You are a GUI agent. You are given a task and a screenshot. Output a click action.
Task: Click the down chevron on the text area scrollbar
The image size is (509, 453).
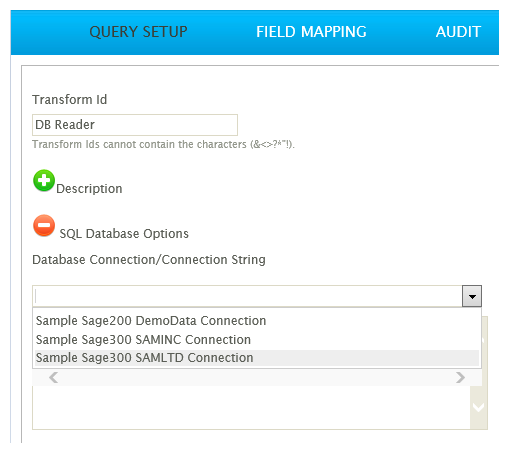[479, 407]
